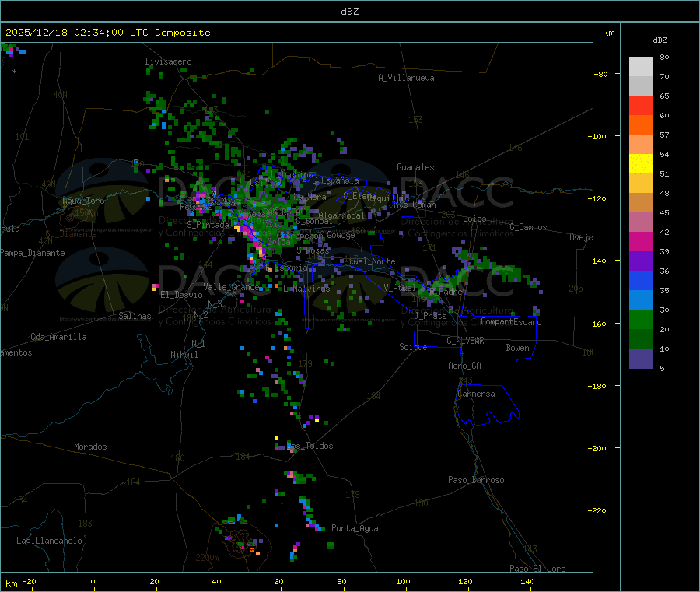This screenshot has height=592, width=700.
Task: Click the S_Pintada location label
Action: click(208, 225)
